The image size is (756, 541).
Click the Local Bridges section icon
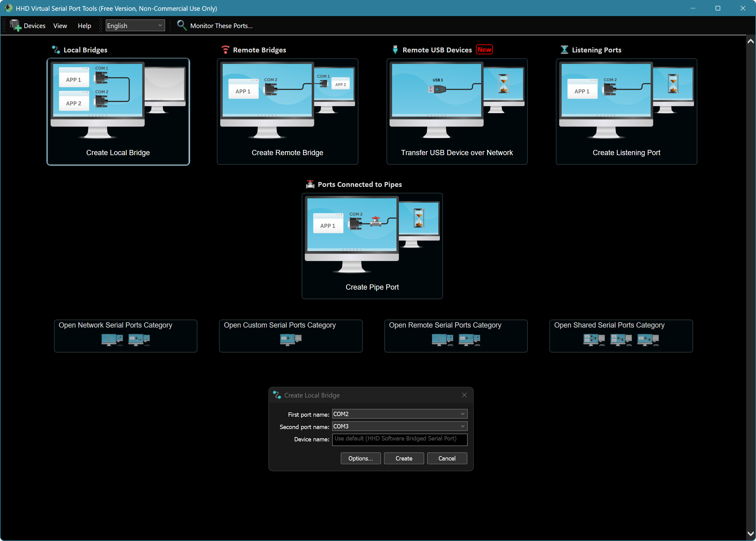56,50
